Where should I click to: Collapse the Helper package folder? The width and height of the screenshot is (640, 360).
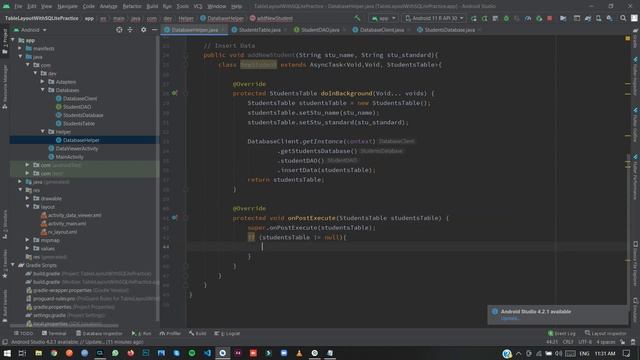pyautogui.click(x=43, y=131)
